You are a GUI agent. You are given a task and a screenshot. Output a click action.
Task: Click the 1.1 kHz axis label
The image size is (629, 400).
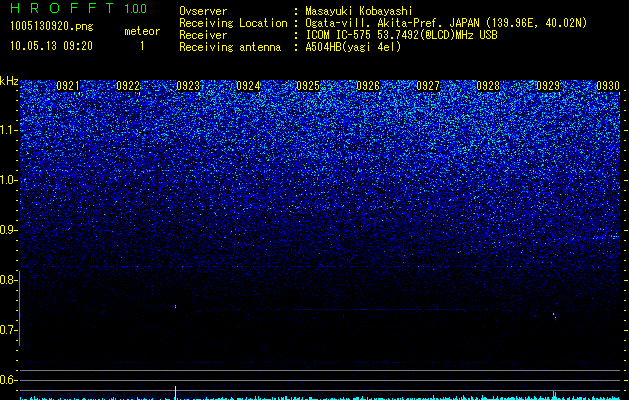[x=9, y=130]
